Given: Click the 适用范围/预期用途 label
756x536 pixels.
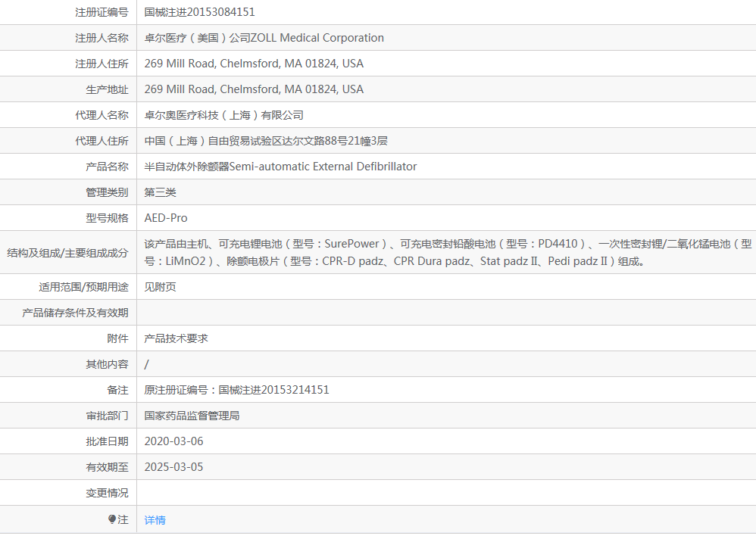Looking at the screenshot, I should click(84, 287).
